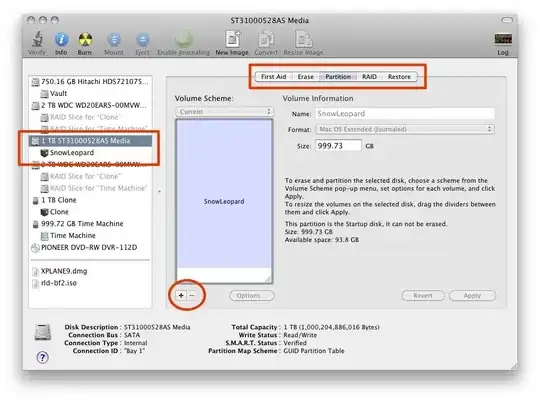This screenshot has height=401, width=540.
Task: Select the Clone volume
Action: [x=91, y=212]
